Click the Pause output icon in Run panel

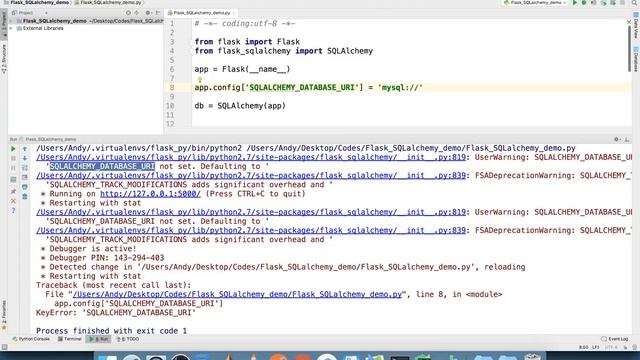tap(13, 168)
